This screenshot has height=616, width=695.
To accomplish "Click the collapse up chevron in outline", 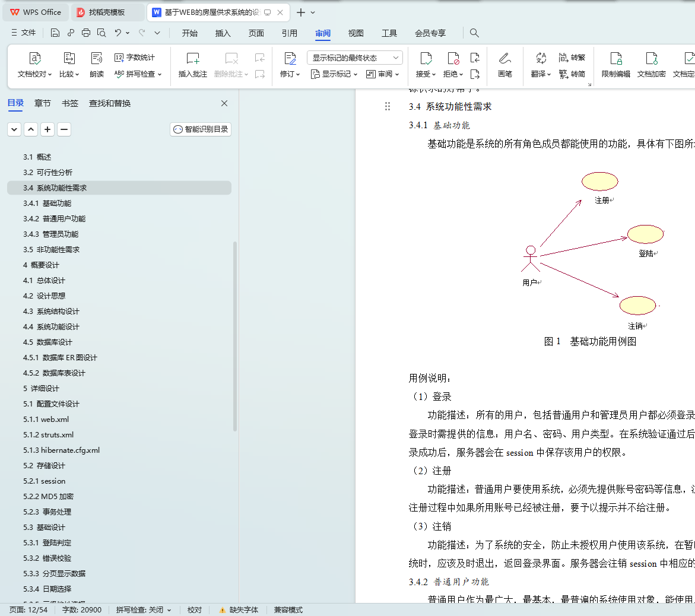I will [x=31, y=129].
